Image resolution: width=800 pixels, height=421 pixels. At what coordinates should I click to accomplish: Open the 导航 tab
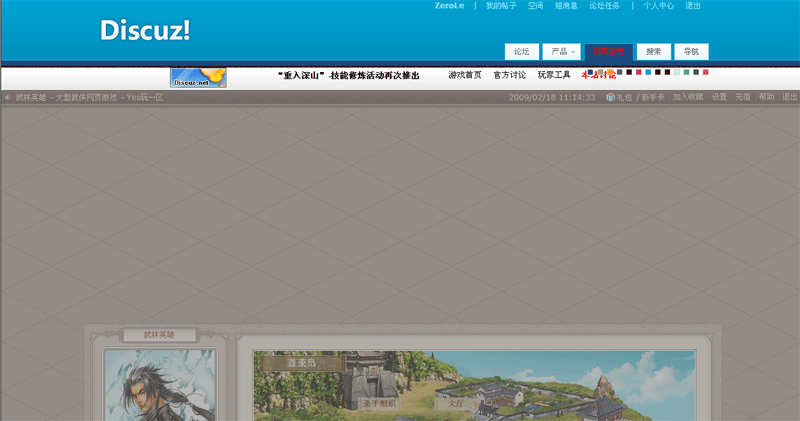coord(691,52)
